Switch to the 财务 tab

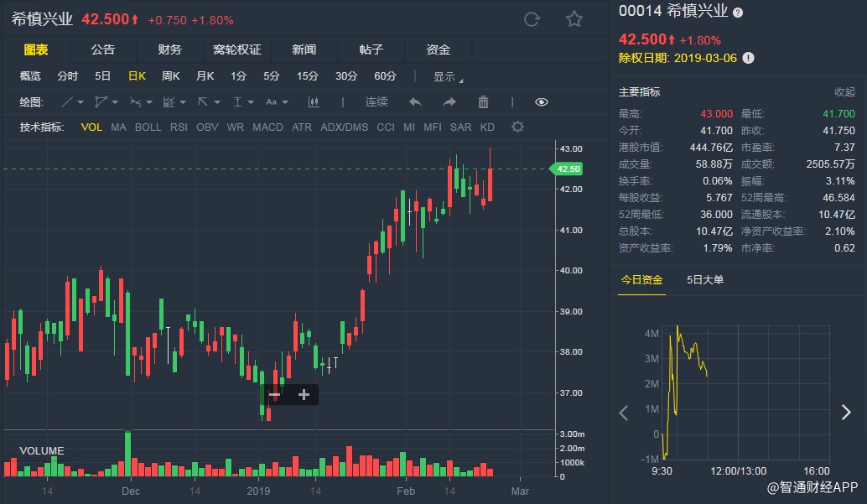coord(169,50)
